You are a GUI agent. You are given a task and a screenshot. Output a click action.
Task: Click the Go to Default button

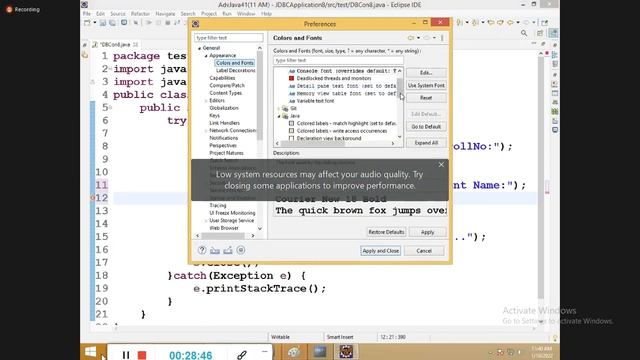426,127
